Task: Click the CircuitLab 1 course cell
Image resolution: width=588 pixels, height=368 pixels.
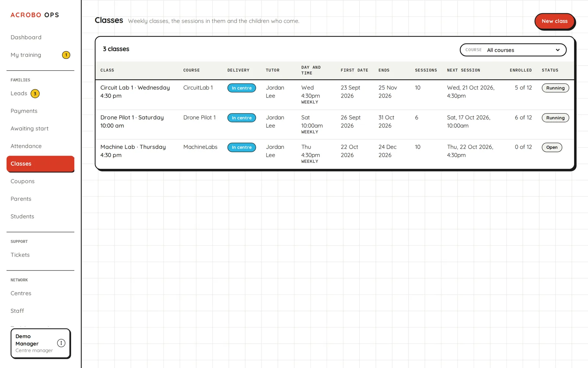Action: (x=198, y=88)
